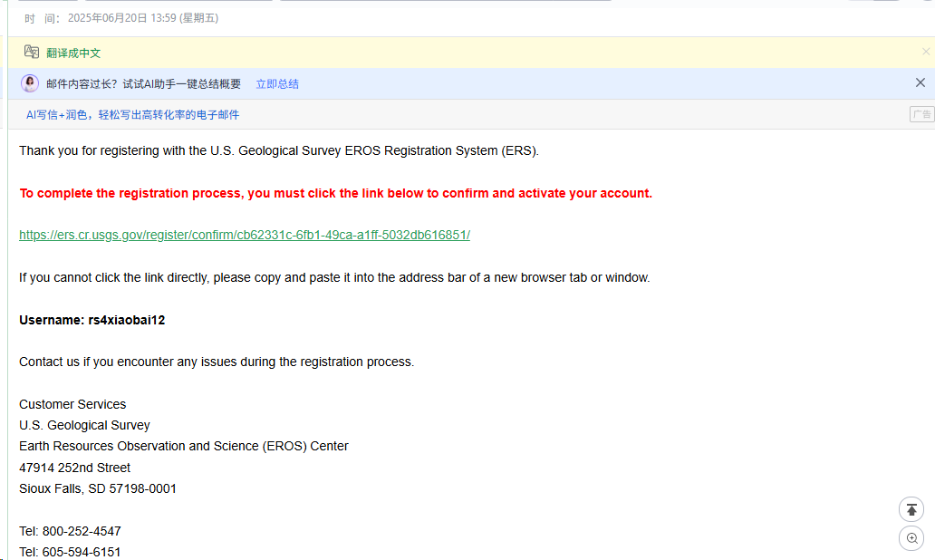935x560 pixels.
Task: Translate email via 翻译成中文 link
Action: pyautogui.click(x=73, y=53)
